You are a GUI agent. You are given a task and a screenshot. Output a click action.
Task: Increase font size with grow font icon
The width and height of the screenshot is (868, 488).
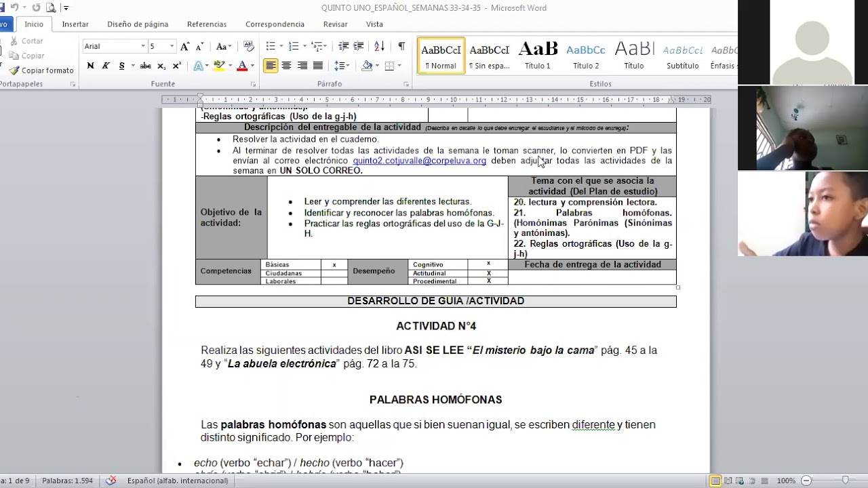184,46
